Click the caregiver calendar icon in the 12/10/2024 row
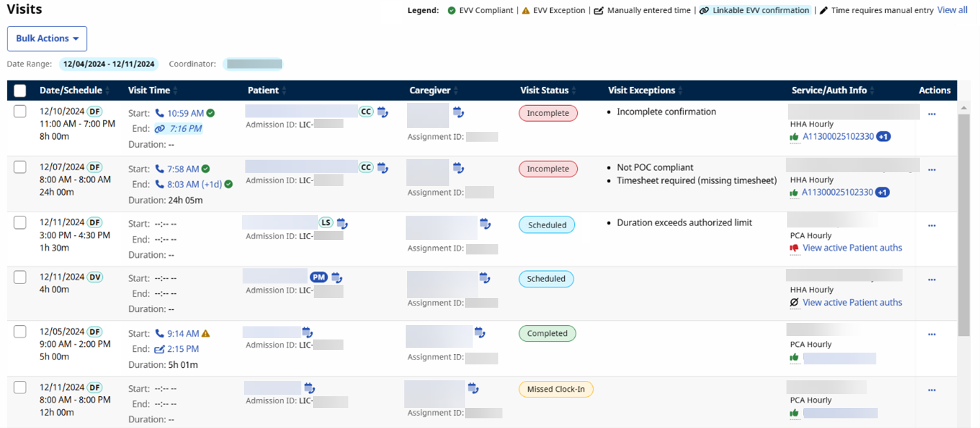This screenshot has width=980, height=428. pyautogui.click(x=458, y=112)
